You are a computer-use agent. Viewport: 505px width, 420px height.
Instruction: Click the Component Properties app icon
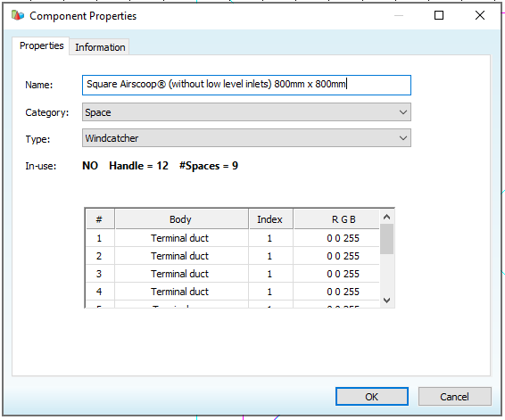pyautogui.click(x=17, y=15)
